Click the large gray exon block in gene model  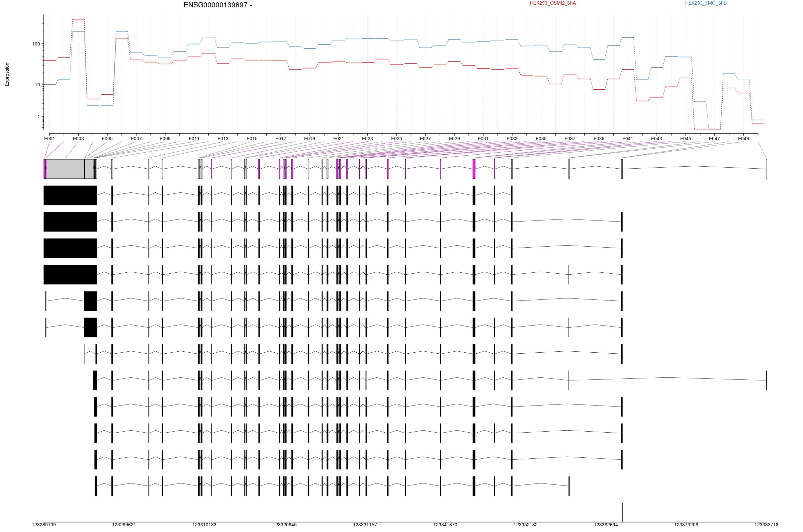[x=65, y=169]
